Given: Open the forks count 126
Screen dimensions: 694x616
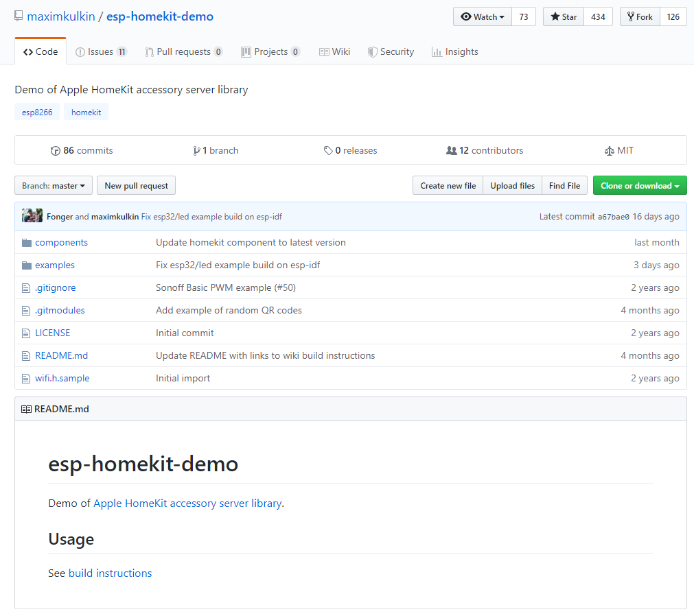Looking at the screenshot, I should pos(673,16).
